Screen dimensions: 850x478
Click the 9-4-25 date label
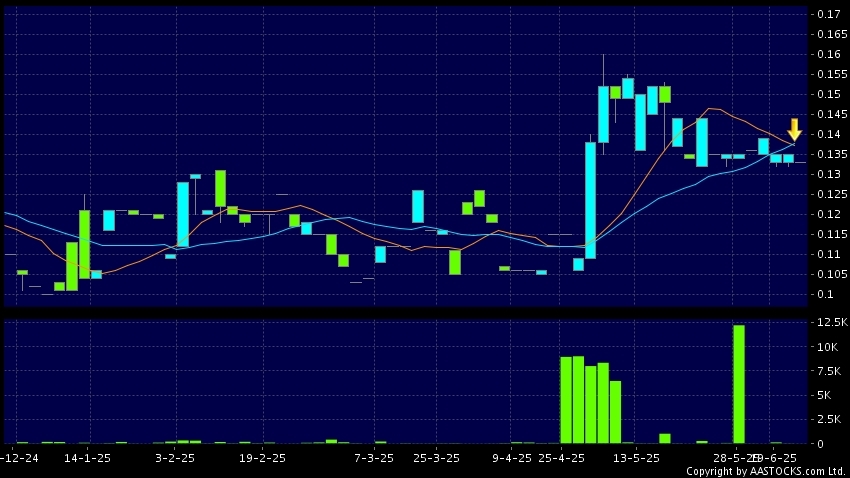[x=512, y=458]
